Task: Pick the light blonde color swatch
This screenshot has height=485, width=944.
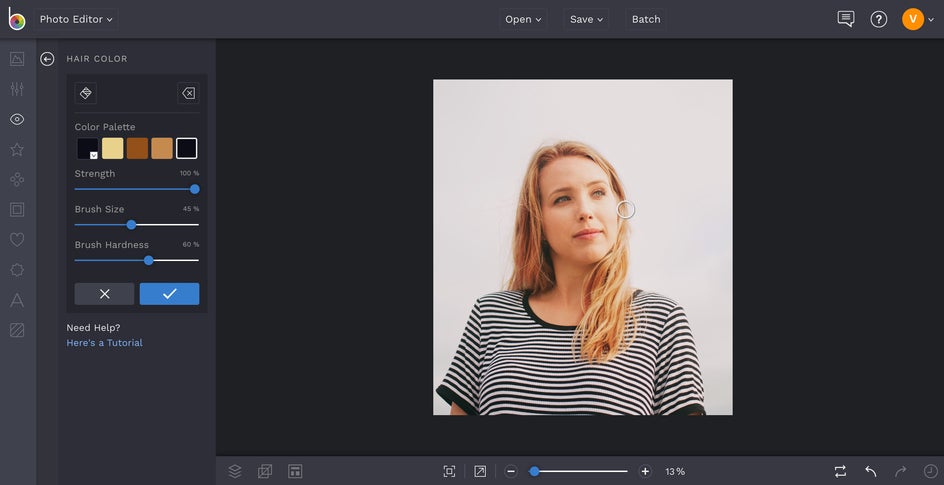Action: 112,148
